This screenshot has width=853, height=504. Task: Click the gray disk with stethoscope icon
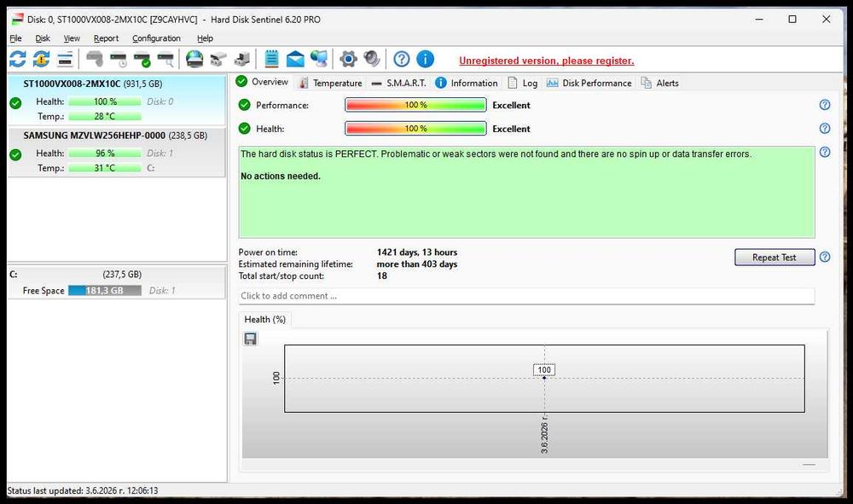click(x=95, y=59)
